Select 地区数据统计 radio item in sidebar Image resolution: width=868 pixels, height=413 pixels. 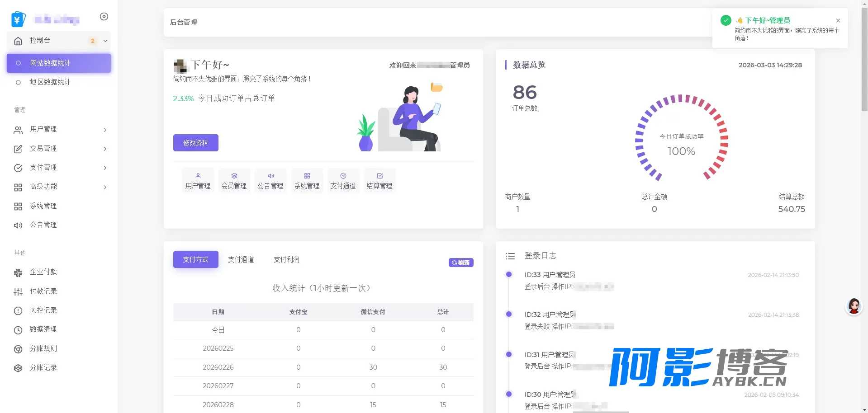coord(59,82)
